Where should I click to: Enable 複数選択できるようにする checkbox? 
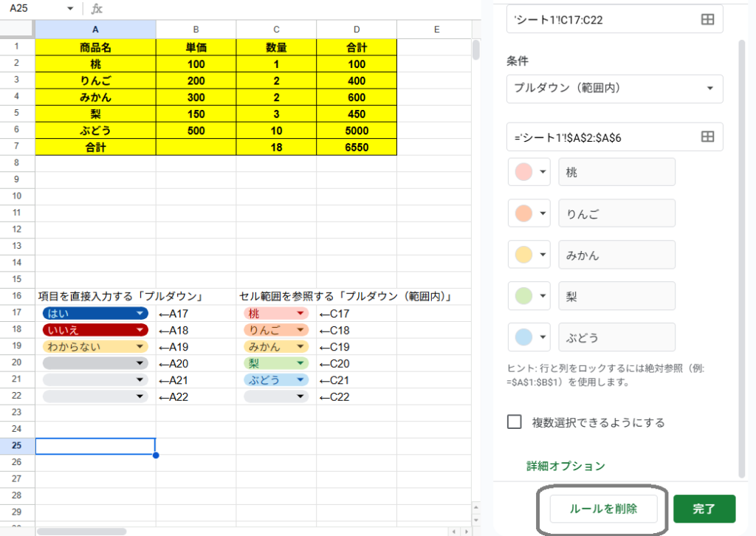click(515, 422)
